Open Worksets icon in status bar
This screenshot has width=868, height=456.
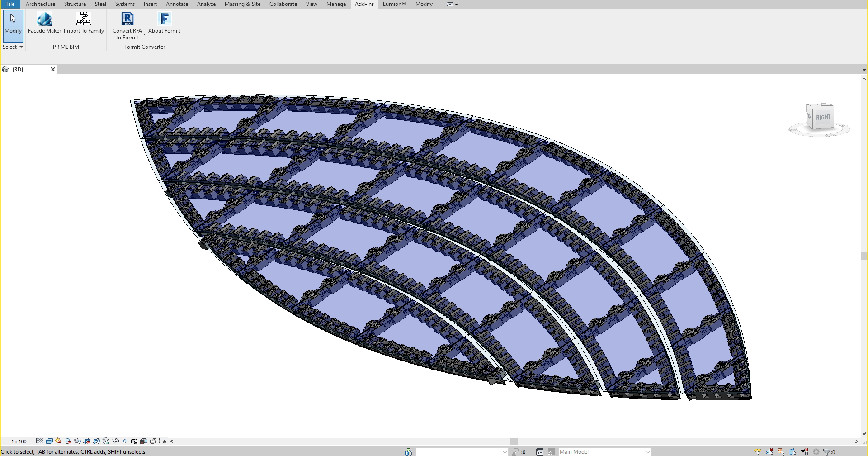[409, 451]
